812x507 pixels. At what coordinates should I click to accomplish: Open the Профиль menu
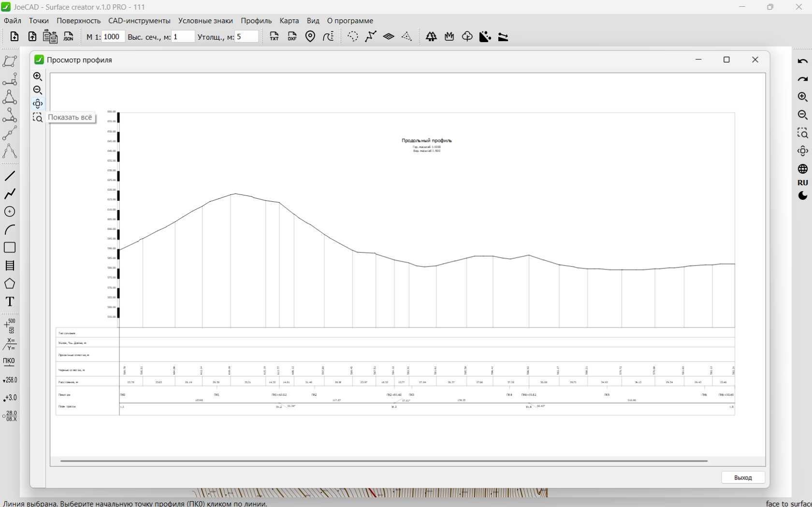coord(256,21)
